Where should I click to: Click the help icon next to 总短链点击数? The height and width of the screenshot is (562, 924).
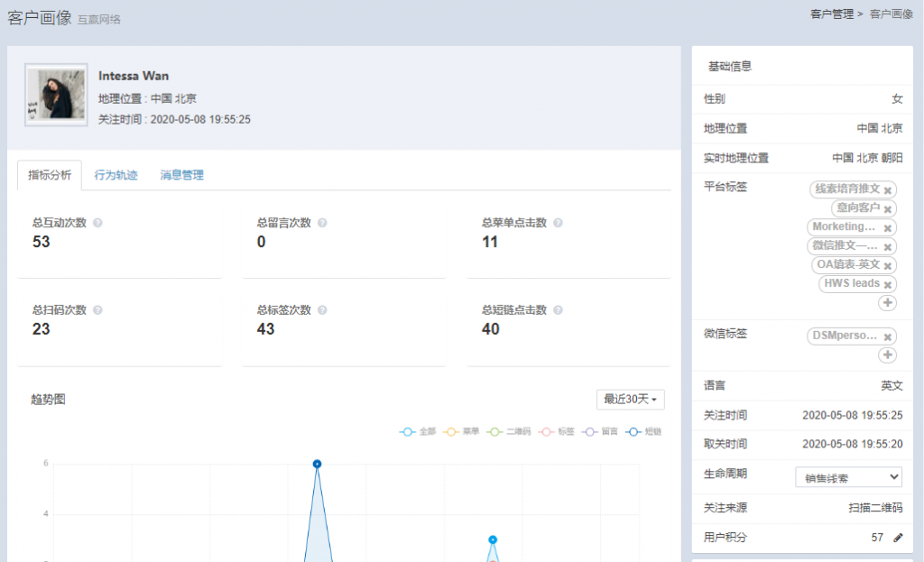click(x=558, y=310)
